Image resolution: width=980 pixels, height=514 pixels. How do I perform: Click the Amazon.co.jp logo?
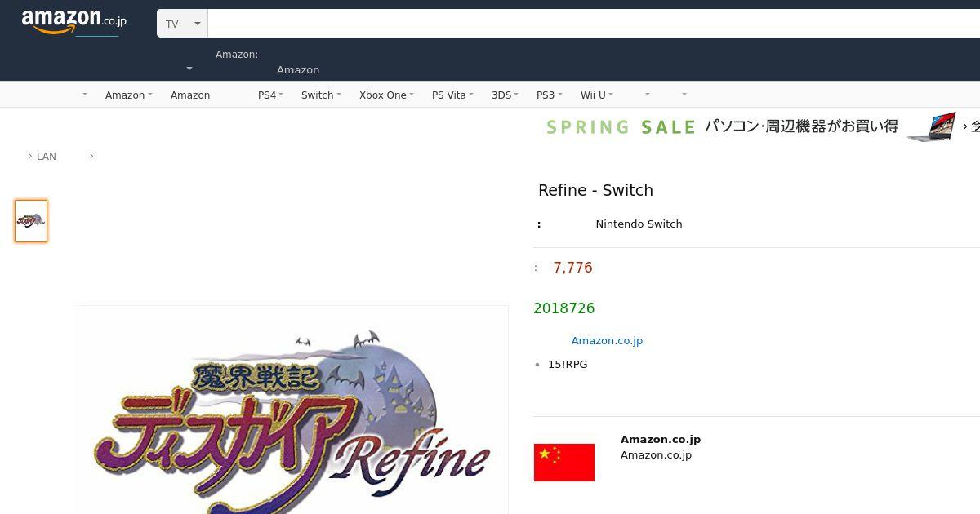[x=73, y=22]
